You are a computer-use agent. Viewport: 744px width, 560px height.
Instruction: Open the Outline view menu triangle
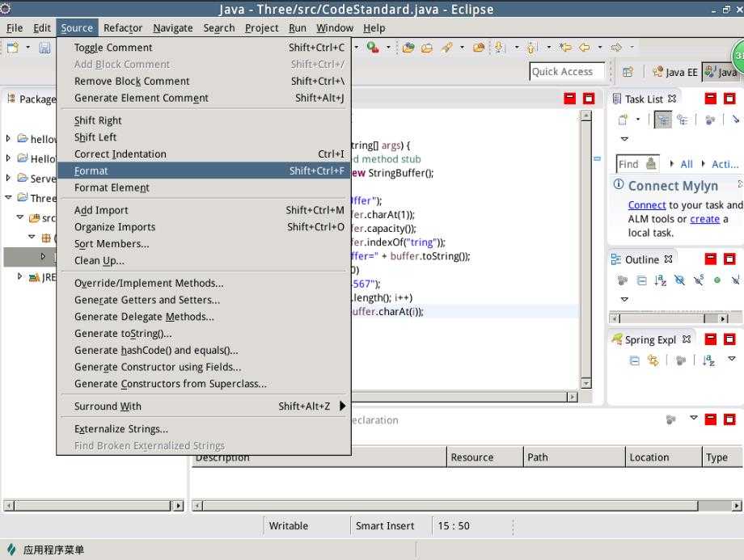pyautogui.click(x=624, y=299)
